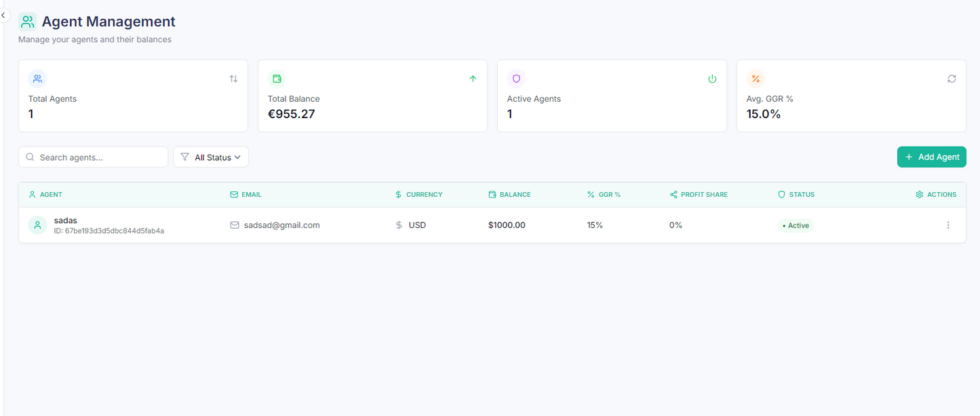Click the Agent Management header users icon
Viewport: 980px width, 416px height.
(27, 22)
